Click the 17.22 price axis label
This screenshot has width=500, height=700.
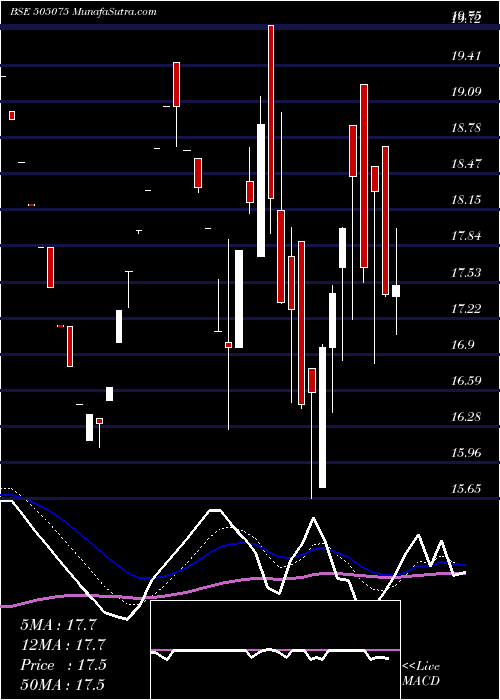pos(467,308)
